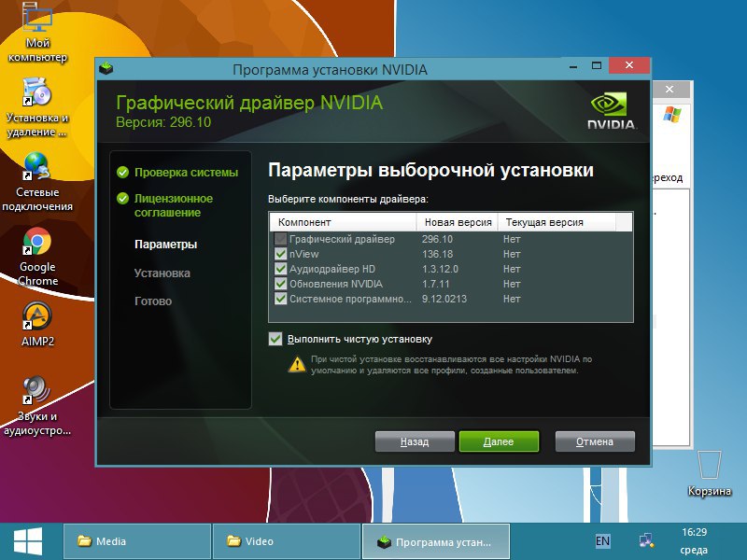Minimize the NVIDIA installer window

click(573, 65)
